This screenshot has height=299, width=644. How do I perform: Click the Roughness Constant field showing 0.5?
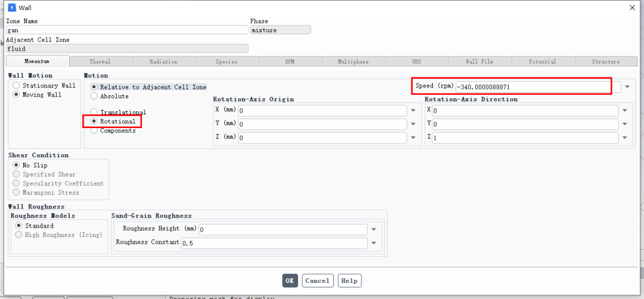pyautogui.click(x=274, y=243)
